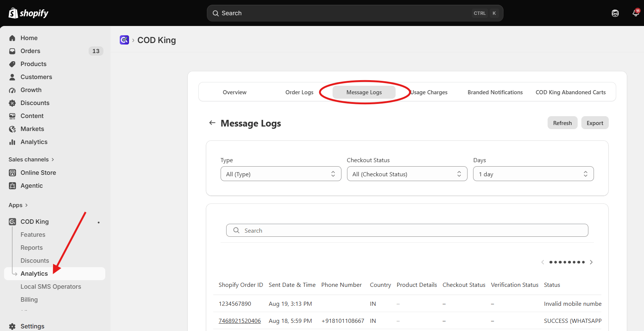Click the COD King sidebar app icon
This screenshot has height=331, width=644.
click(x=12, y=222)
